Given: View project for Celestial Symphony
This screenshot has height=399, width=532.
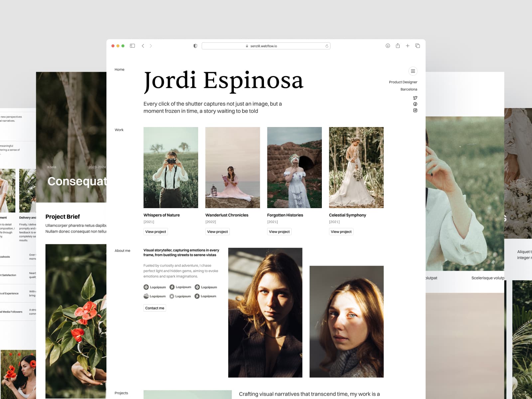Looking at the screenshot, I should [x=341, y=232].
